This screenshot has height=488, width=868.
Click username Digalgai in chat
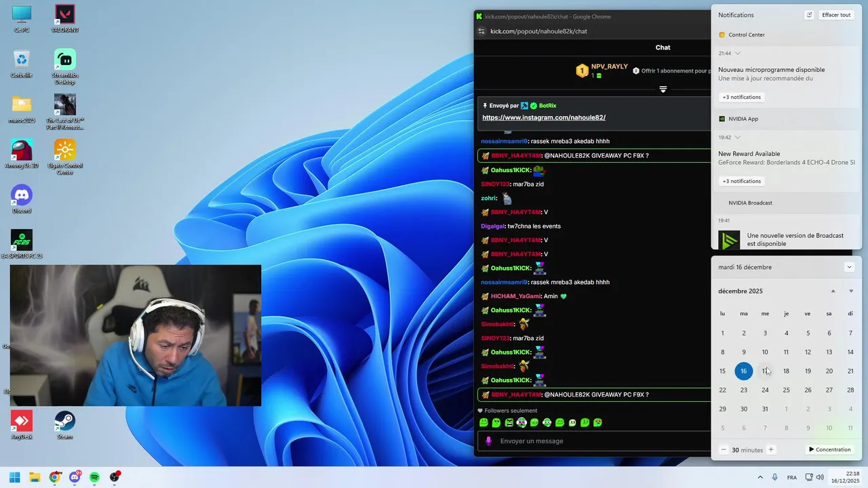[492, 226]
